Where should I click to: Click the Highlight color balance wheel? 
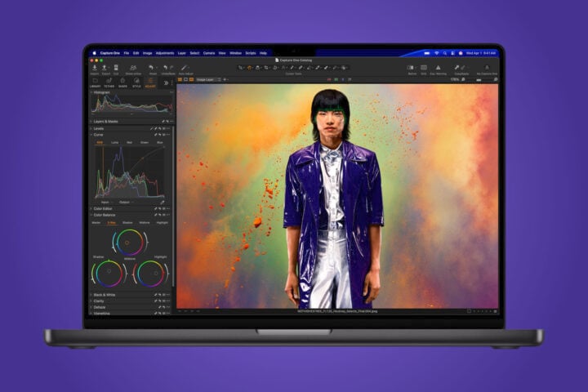(151, 274)
